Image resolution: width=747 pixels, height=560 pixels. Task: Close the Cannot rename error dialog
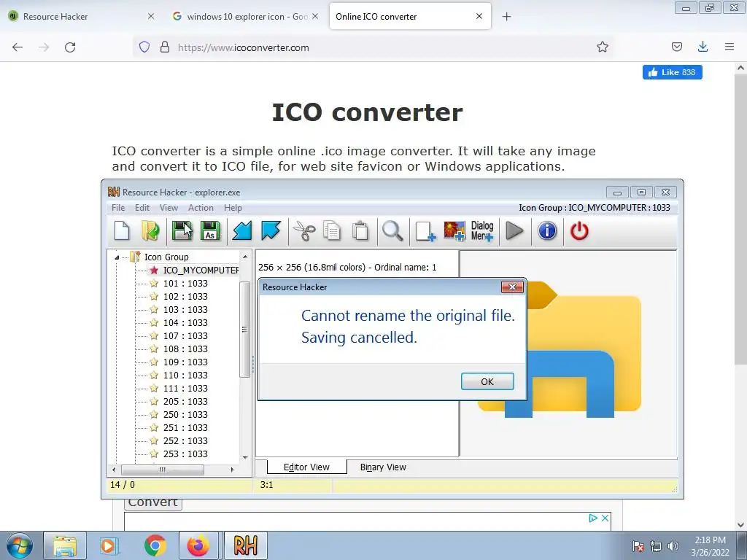click(x=512, y=287)
